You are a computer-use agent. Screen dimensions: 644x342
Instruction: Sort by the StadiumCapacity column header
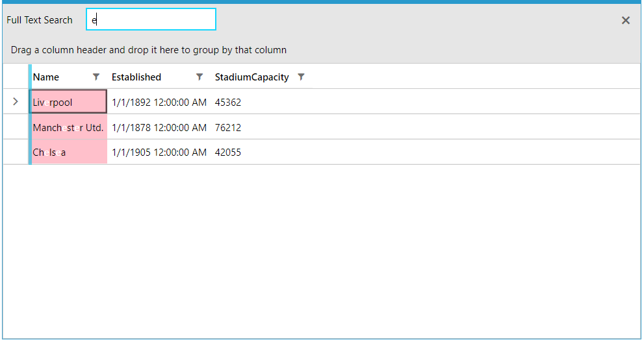click(x=251, y=77)
